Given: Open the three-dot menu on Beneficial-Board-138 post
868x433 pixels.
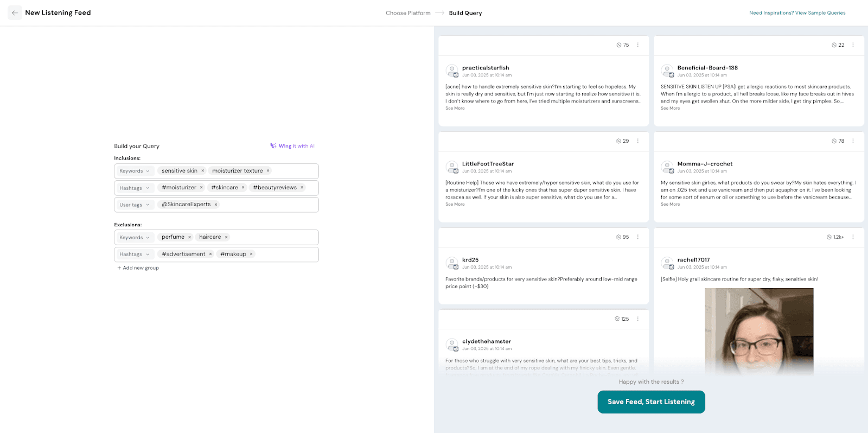Looking at the screenshot, I should pos(853,45).
